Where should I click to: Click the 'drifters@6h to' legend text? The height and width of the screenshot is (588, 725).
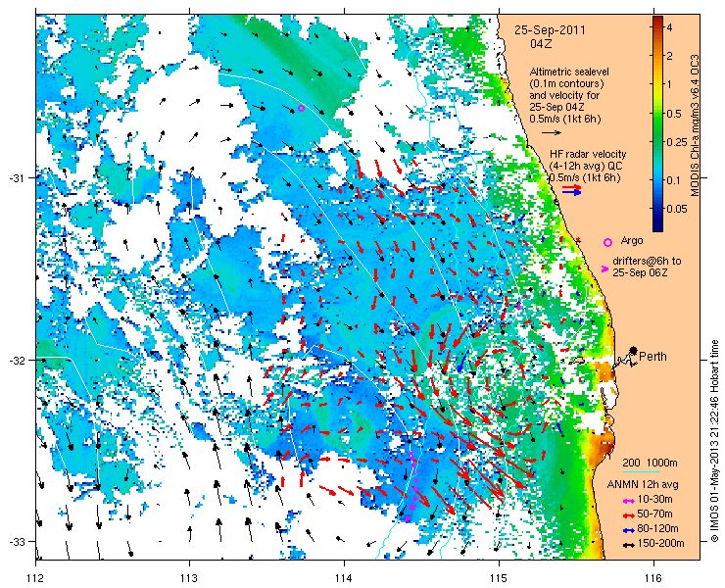click(647, 262)
